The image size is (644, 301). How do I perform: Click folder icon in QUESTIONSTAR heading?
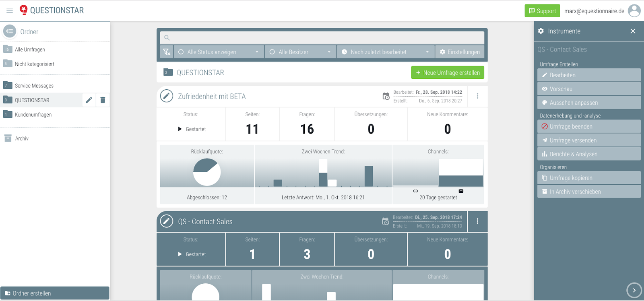[x=168, y=72]
